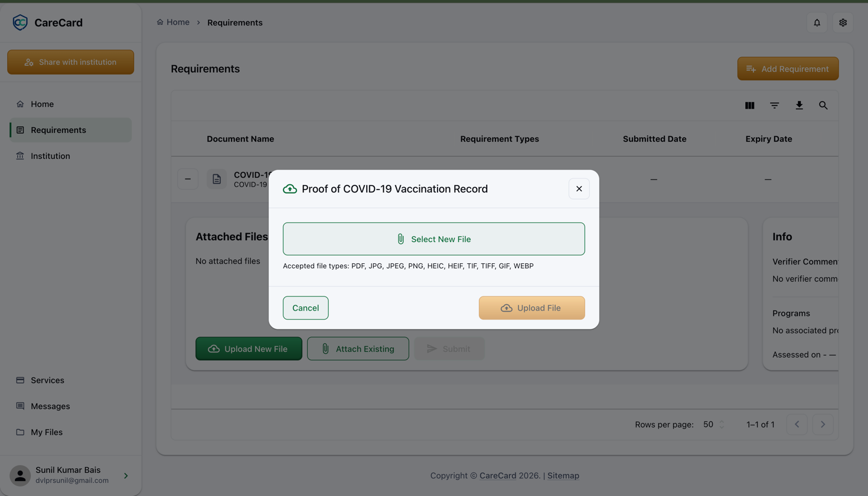Click the Attach Existing button
Image resolution: width=868 pixels, height=496 pixels.
(358, 349)
